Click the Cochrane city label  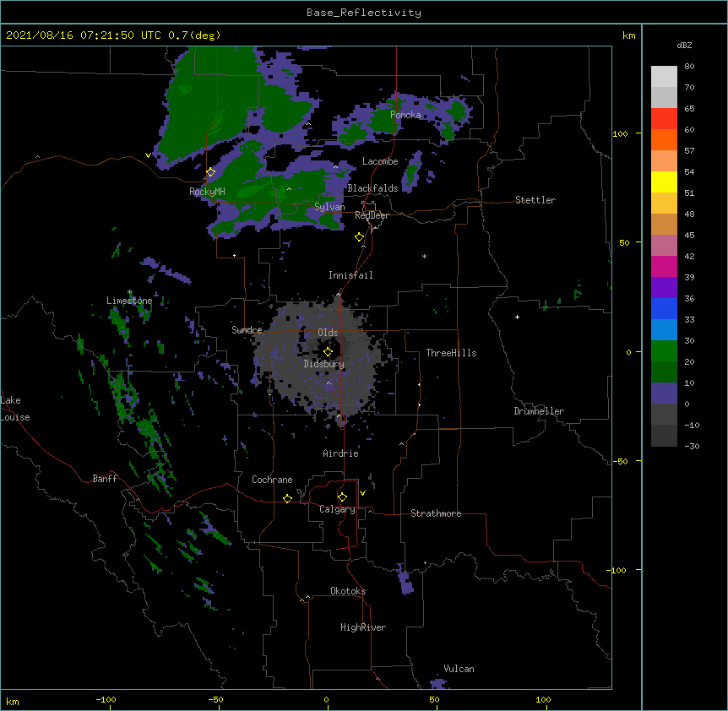(272, 480)
